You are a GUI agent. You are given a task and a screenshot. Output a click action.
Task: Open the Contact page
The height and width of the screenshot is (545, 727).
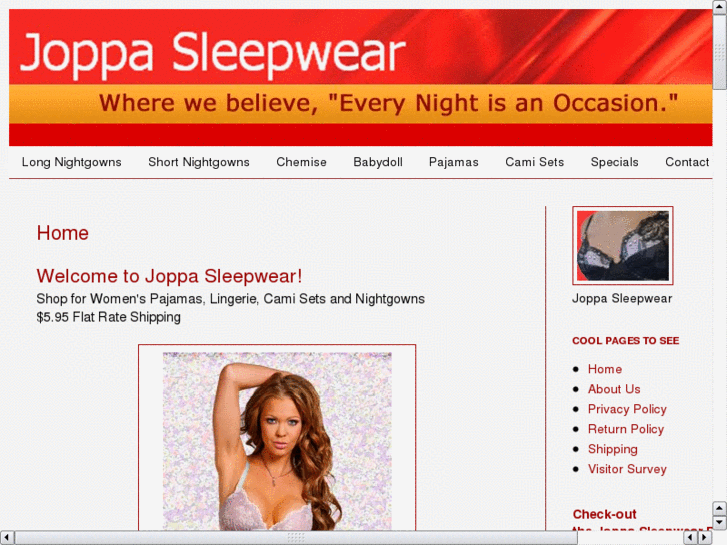pos(687,162)
